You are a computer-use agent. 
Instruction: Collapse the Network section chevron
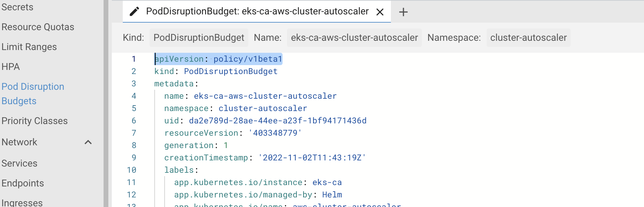[x=88, y=142]
